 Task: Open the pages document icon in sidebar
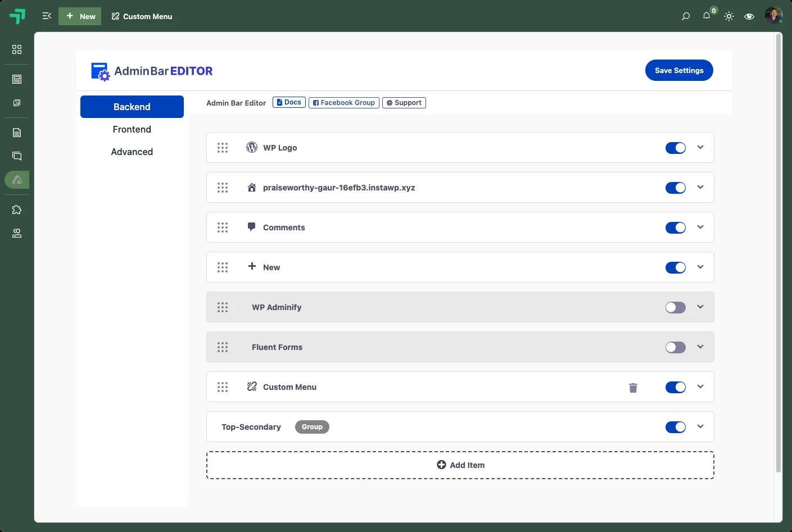(x=17, y=133)
